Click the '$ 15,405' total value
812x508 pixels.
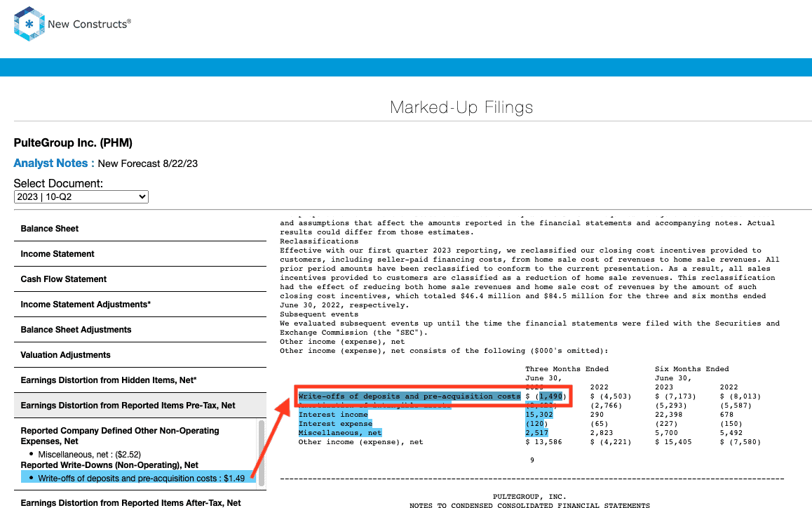(x=673, y=442)
